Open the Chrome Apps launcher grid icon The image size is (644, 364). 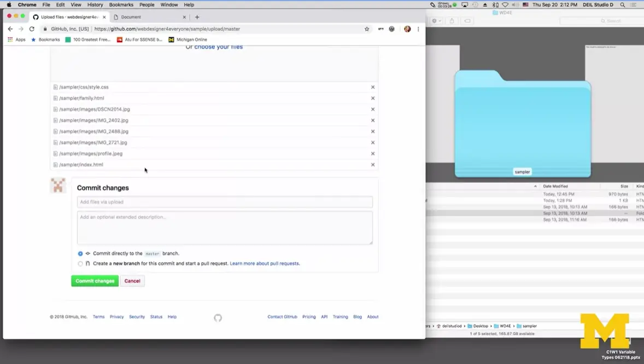[9, 39]
